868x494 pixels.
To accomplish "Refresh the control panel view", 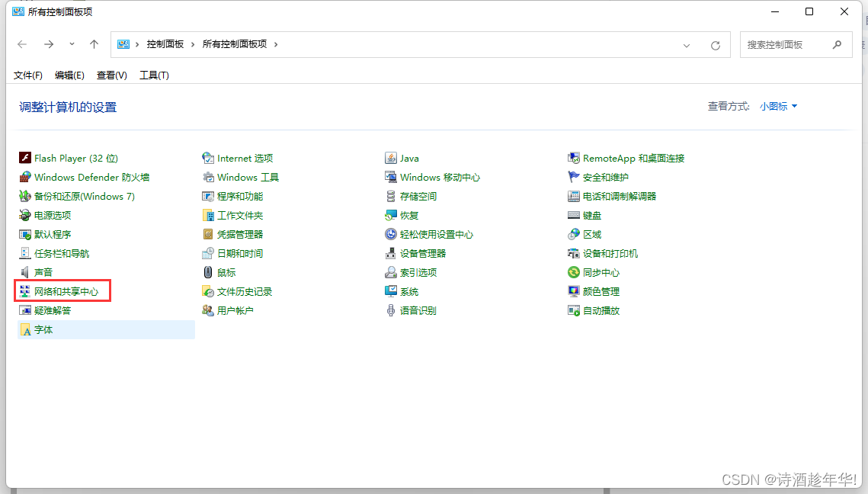I will [716, 46].
